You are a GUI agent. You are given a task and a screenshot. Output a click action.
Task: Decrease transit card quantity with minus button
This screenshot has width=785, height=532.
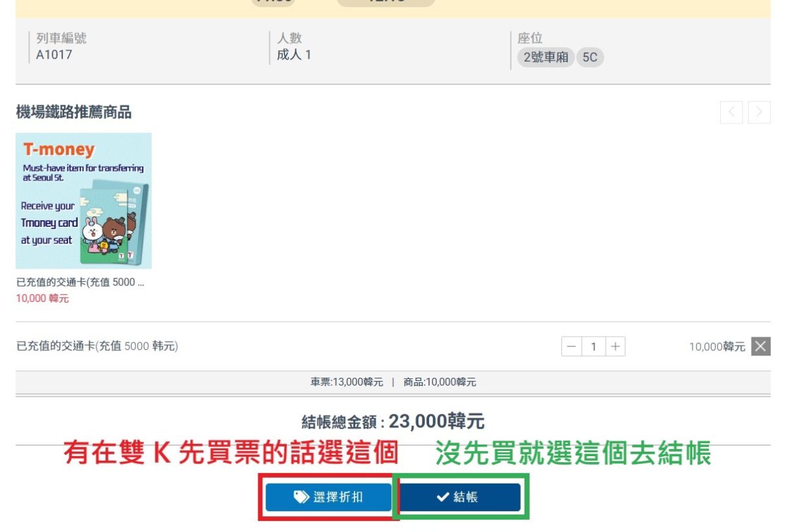pos(571,346)
